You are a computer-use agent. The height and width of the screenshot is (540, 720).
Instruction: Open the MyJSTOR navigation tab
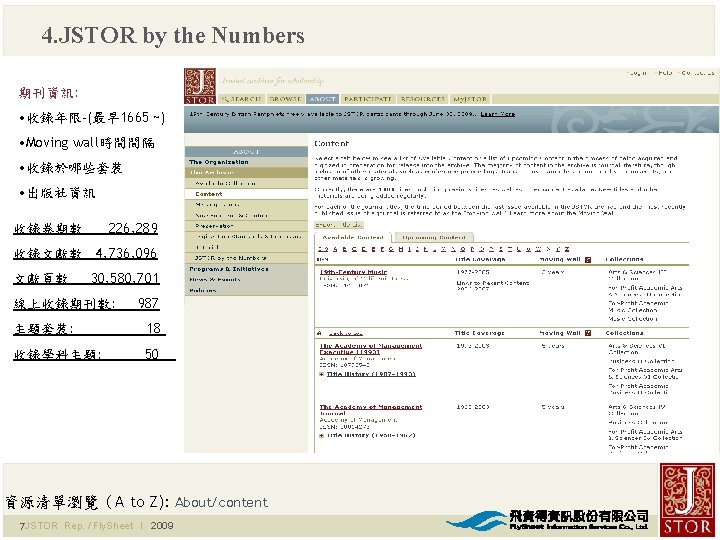(x=470, y=99)
